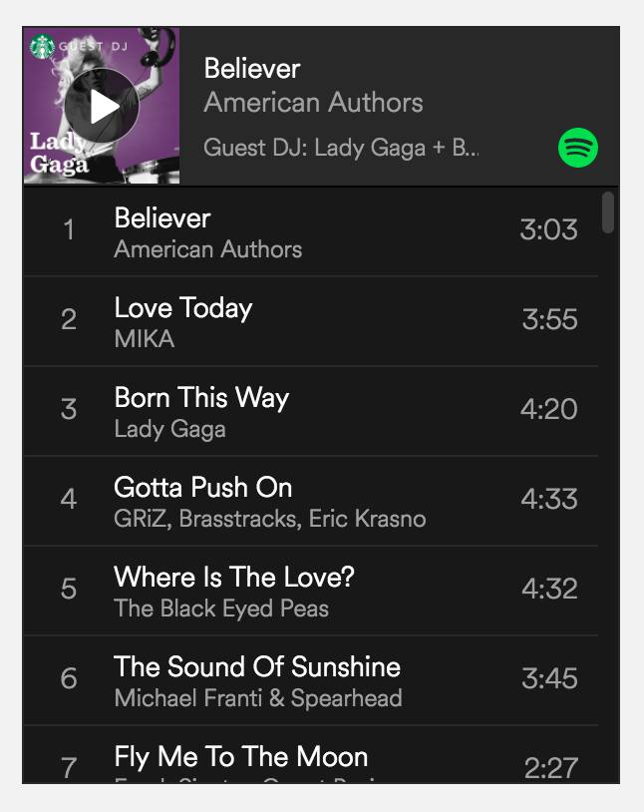Click the play button on album cover

(102, 106)
